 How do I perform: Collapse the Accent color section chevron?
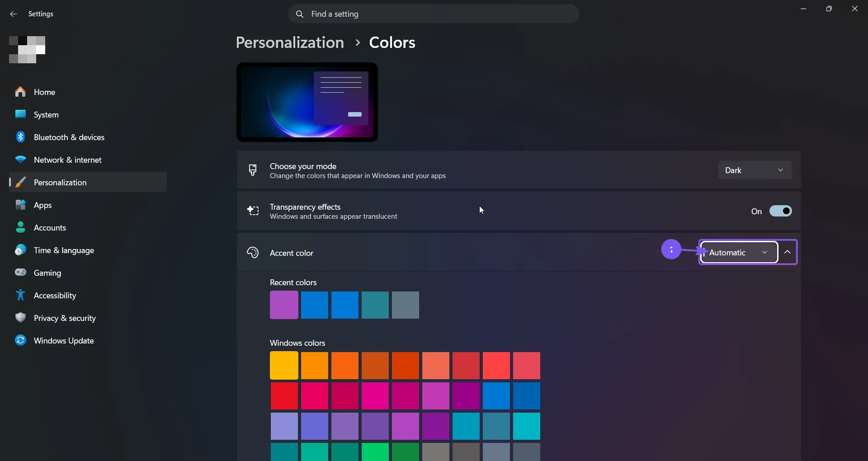(x=788, y=252)
